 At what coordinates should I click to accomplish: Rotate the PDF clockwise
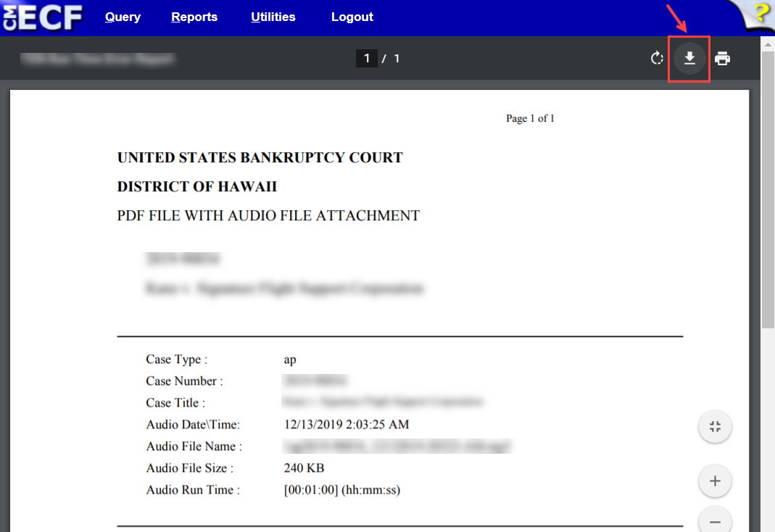pos(656,58)
